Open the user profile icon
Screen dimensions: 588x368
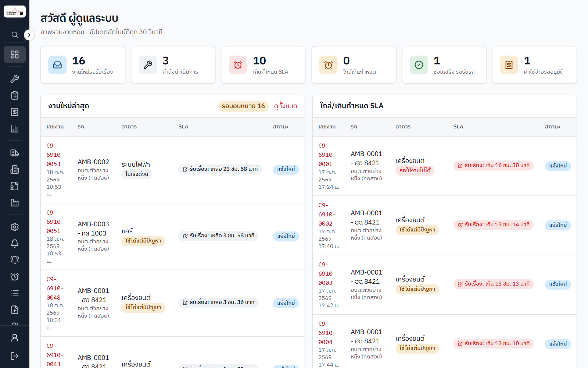click(x=15, y=337)
